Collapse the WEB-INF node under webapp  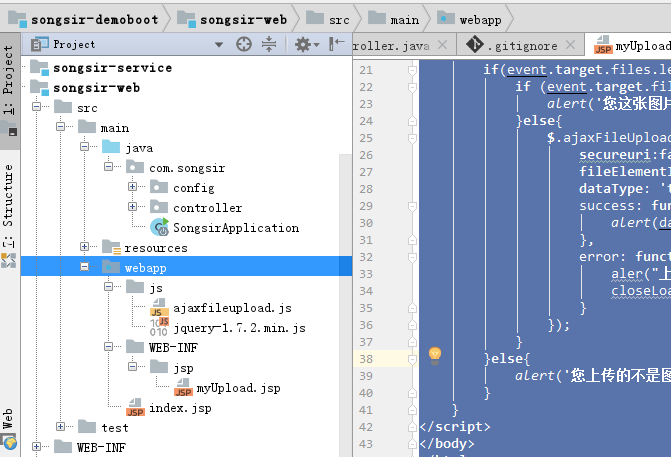(x=108, y=346)
